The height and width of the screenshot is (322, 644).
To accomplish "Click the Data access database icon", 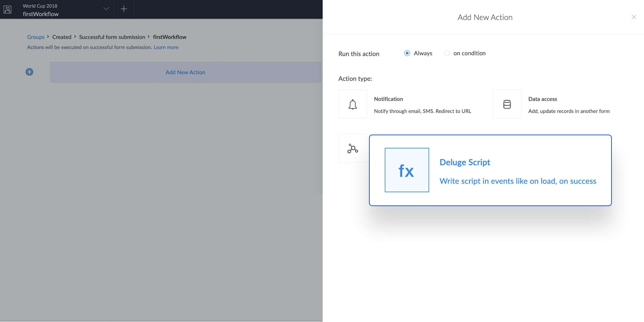I will point(507,104).
